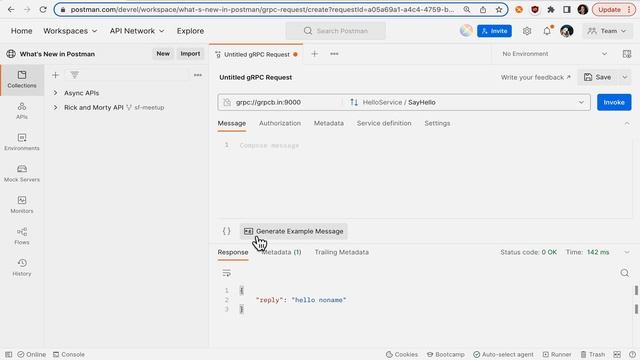This screenshot has height=360, width=640.
Task: Select the Untitled gRPC Request tab
Action: click(256, 54)
